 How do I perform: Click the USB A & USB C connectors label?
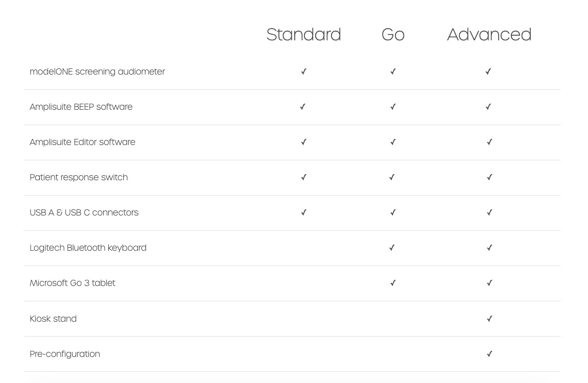pos(84,212)
